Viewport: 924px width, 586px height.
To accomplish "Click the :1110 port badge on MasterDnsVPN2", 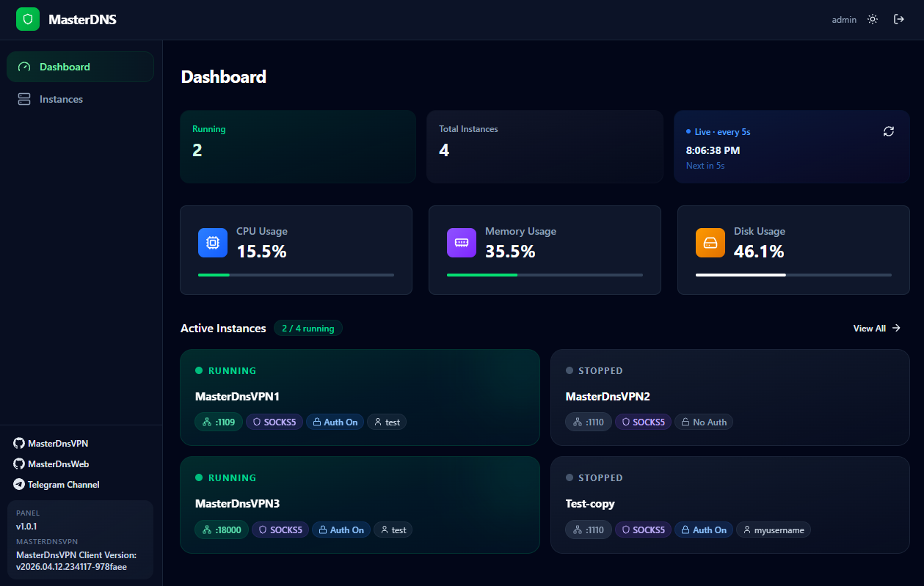I will pos(589,422).
